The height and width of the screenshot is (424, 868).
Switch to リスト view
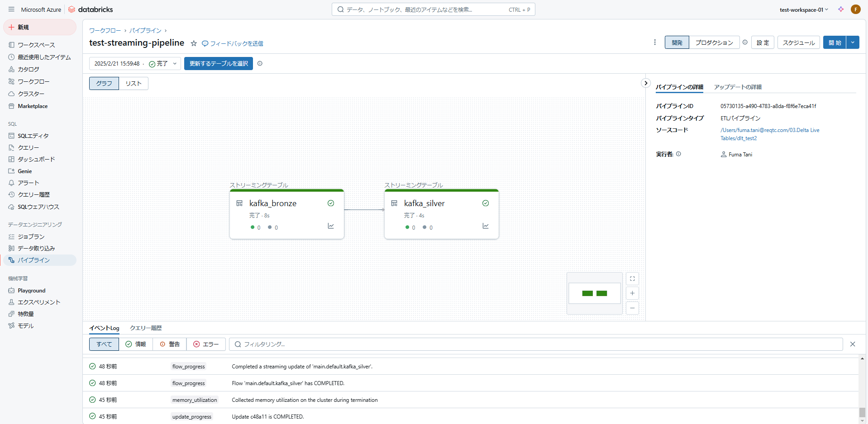[x=134, y=83]
